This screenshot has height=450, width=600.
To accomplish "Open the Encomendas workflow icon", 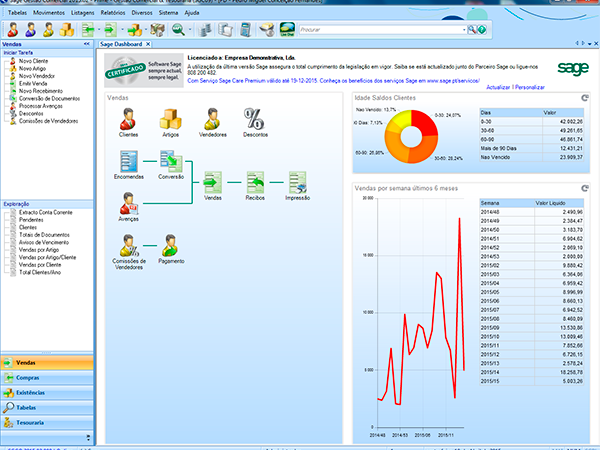I will point(128,160).
